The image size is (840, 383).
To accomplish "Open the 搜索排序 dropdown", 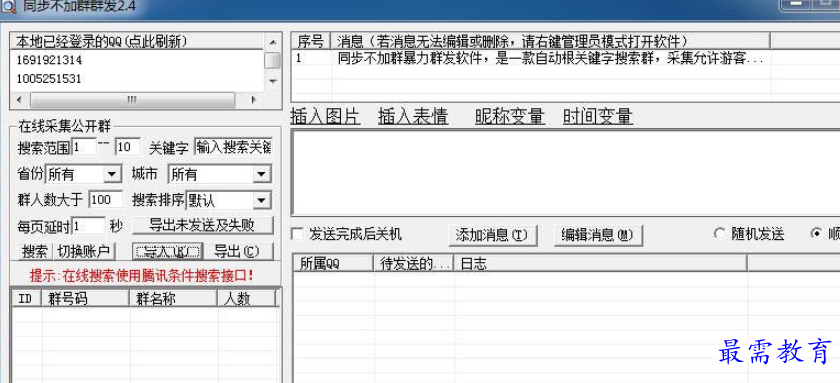I will point(261,200).
